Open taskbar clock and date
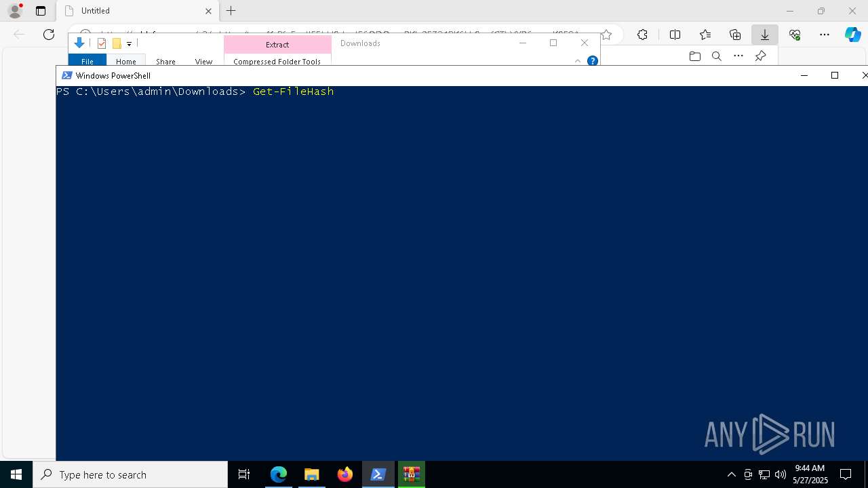 (x=810, y=474)
